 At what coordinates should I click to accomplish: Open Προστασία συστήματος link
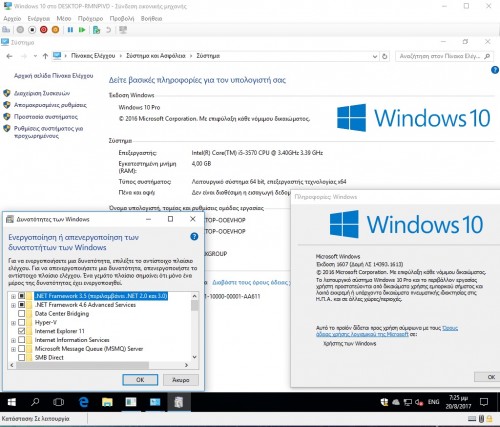coord(46,117)
